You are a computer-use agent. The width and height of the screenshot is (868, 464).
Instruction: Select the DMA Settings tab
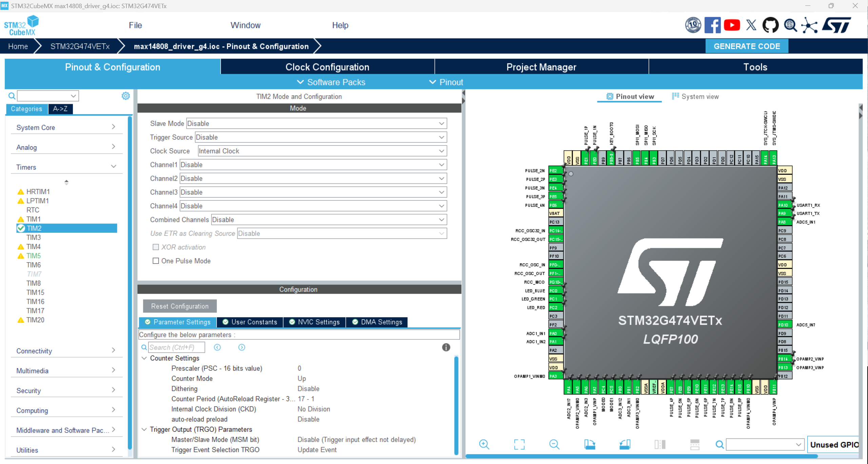point(378,322)
